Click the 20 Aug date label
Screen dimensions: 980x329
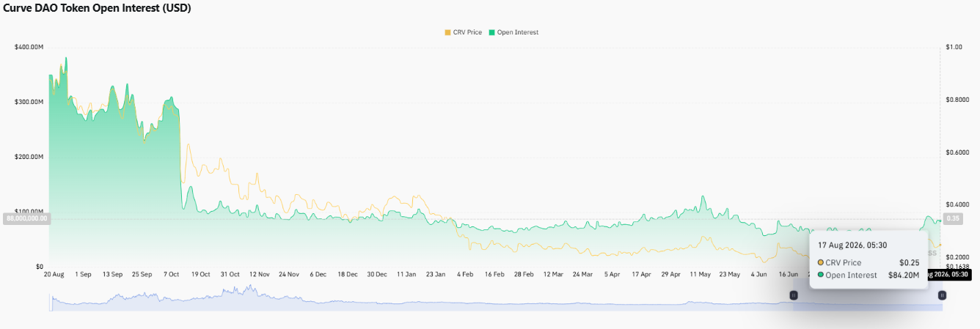coord(54,274)
